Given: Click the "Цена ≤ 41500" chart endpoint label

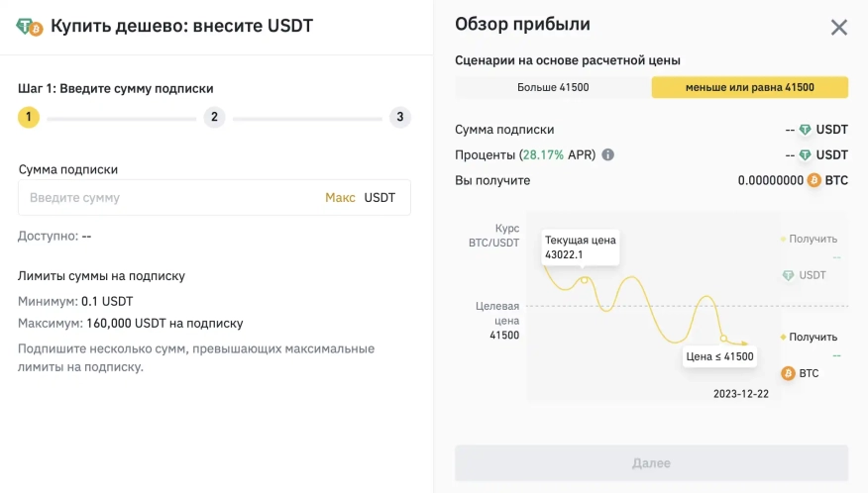Looking at the screenshot, I should (x=718, y=356).
